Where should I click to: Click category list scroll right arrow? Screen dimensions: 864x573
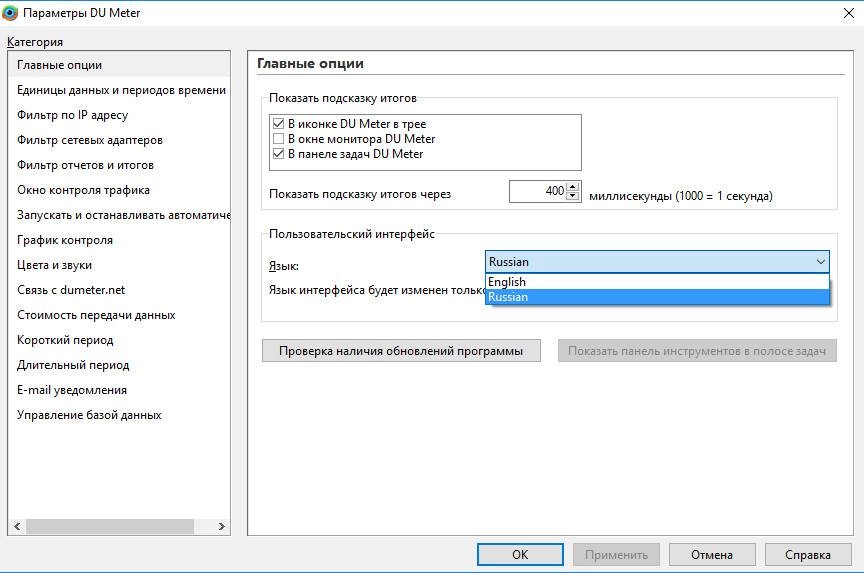pos(222,526)
